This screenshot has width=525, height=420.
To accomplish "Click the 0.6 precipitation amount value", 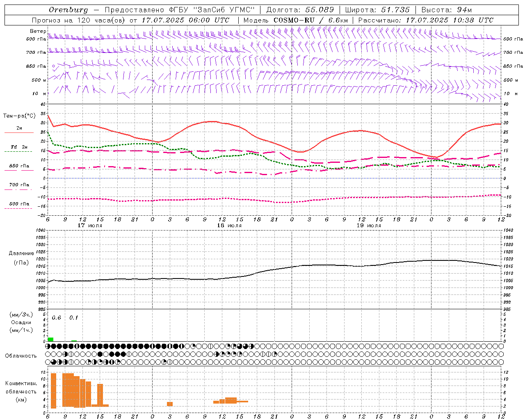I will (x=56, y=318).
